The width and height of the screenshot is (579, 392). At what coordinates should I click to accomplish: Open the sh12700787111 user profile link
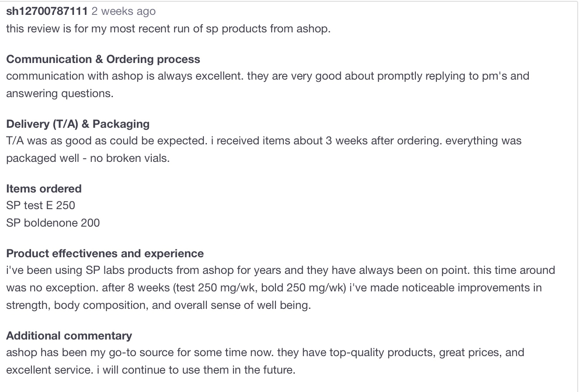coord(47,11)
